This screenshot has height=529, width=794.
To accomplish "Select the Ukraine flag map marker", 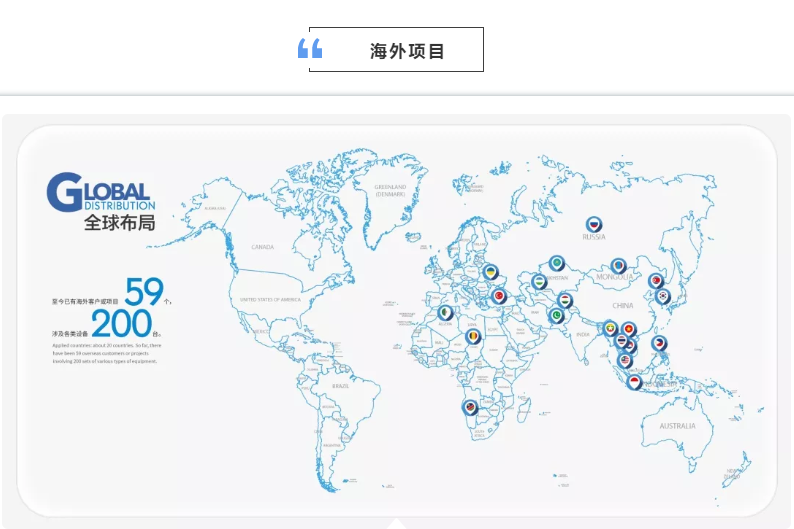I will (491, 272).
